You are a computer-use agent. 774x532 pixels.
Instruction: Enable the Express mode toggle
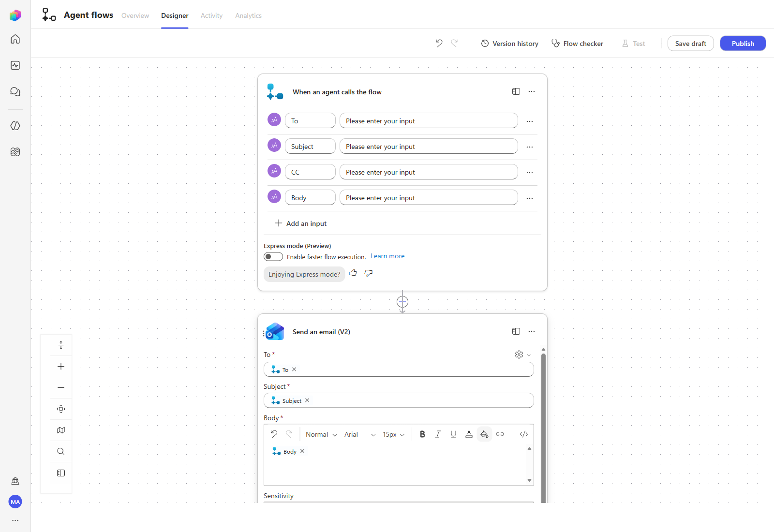point(273,256)
